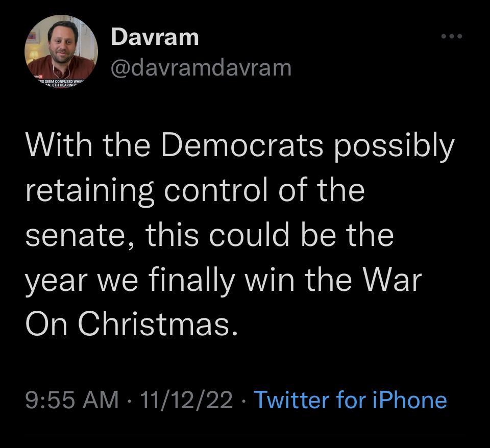Viewport: 490px width, 448px height.
Task: Click the 9:55 AM timestamp
Action: tap(71, 400)
